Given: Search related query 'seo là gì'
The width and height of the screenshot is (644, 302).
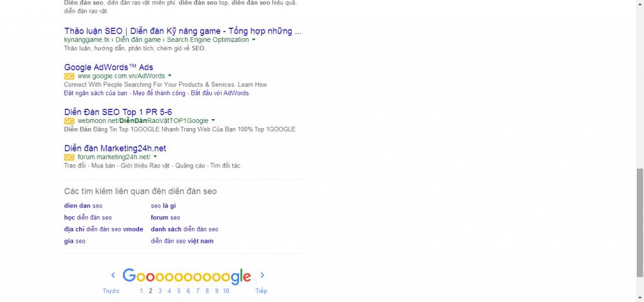Looking at the screenshot, I should click(x=164, y=206).
